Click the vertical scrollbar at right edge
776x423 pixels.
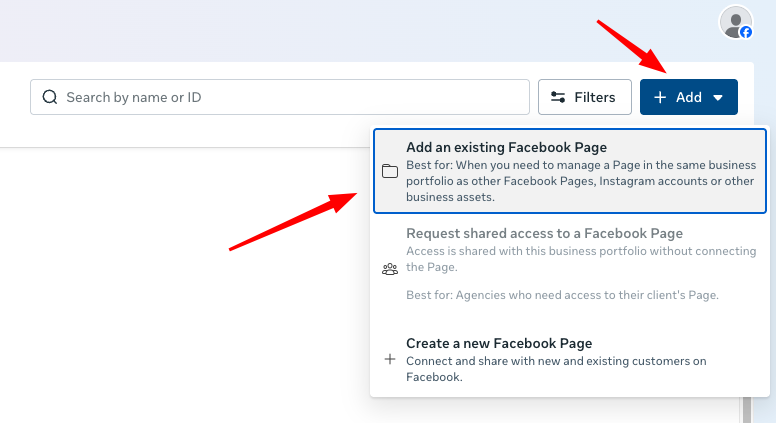[747, 410]
